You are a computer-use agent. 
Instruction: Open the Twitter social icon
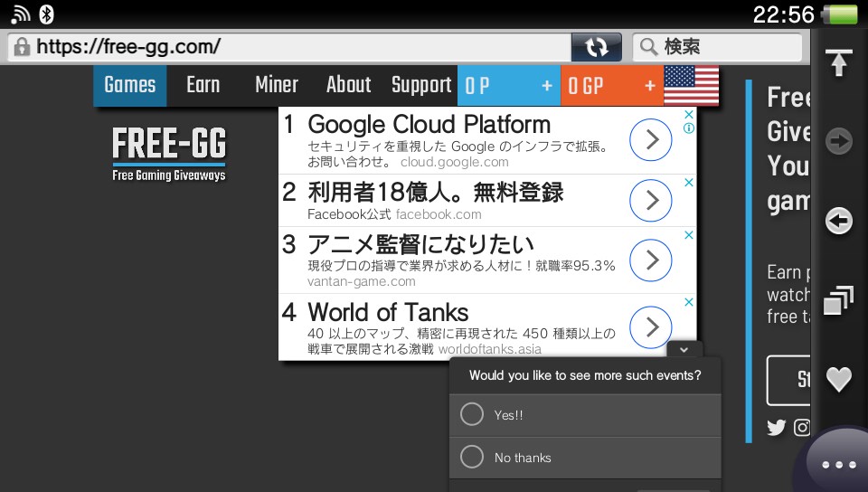click(x=776, y=428)
